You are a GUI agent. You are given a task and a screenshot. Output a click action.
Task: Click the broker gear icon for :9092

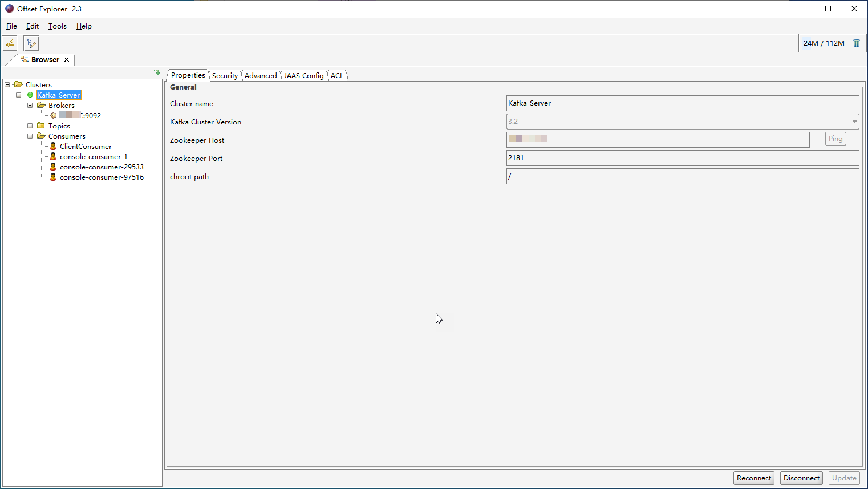point(53,115)
